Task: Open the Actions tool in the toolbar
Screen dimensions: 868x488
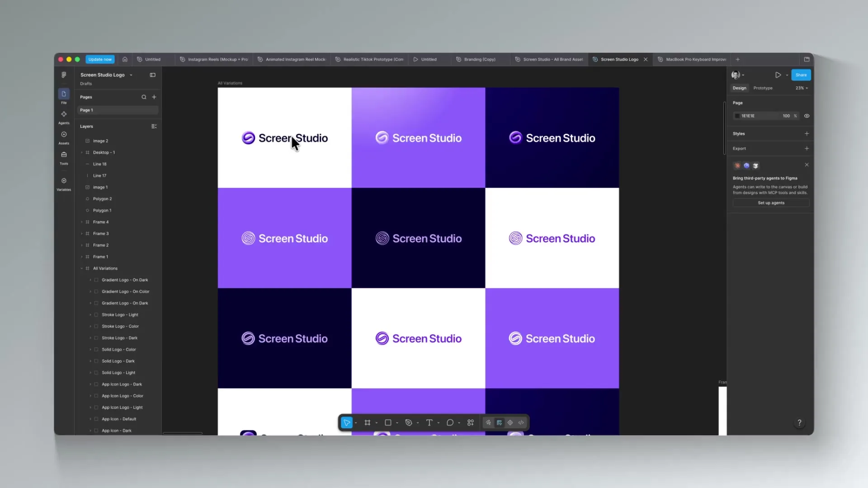Action: click(471, 422)
